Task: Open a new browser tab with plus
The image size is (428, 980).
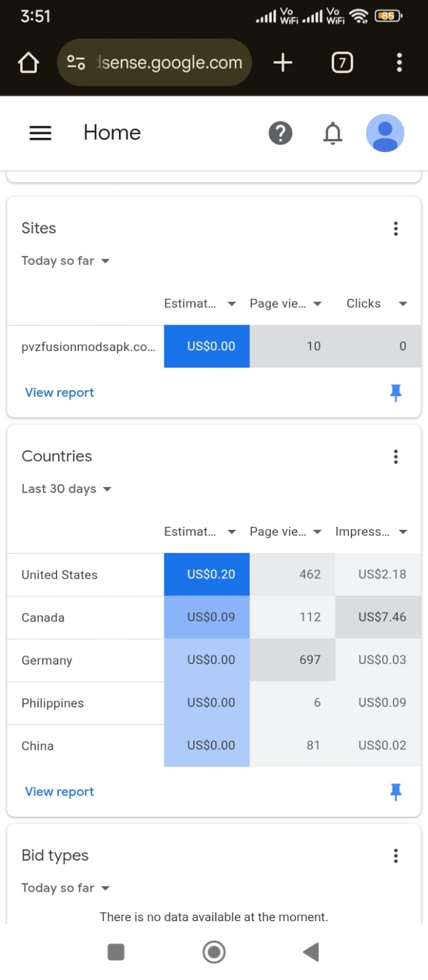Action: coord(283,62)
